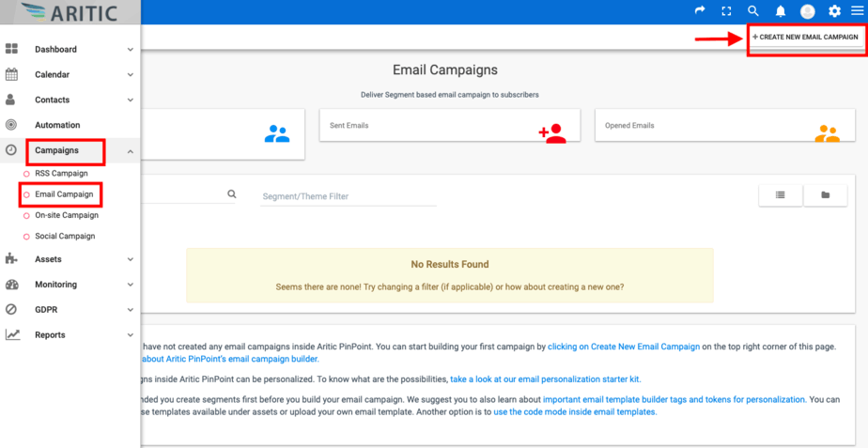Switch to list view button
The image size is (868, 448).
(781, 195)
